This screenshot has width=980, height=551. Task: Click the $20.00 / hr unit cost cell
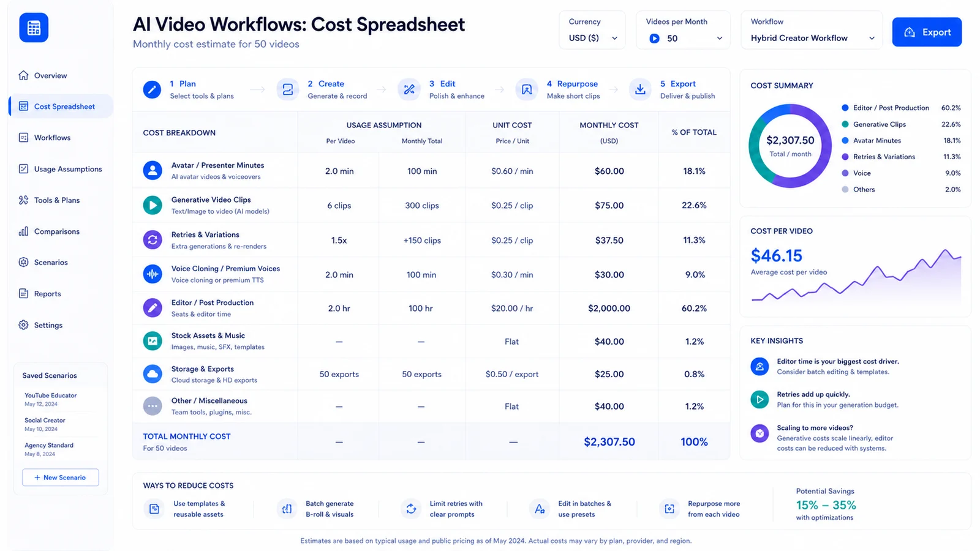coord(512,309)
